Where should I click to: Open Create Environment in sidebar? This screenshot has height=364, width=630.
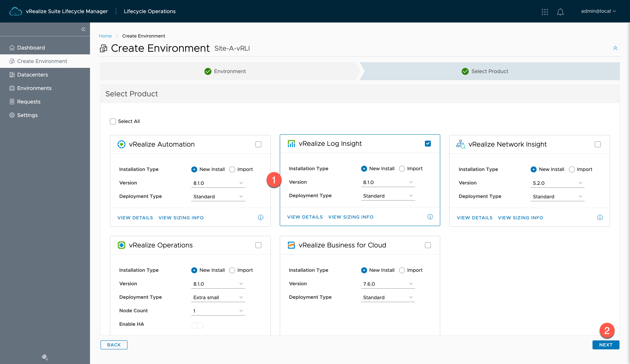pos(45,61)
